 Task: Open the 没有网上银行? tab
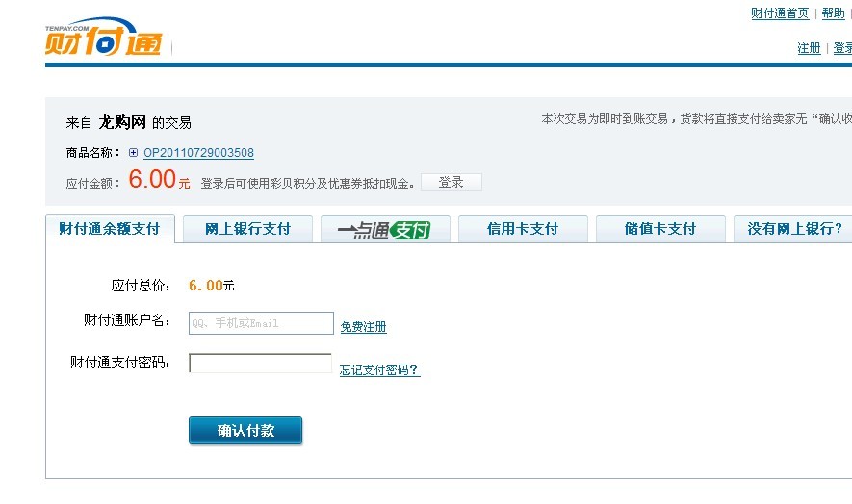793,229
